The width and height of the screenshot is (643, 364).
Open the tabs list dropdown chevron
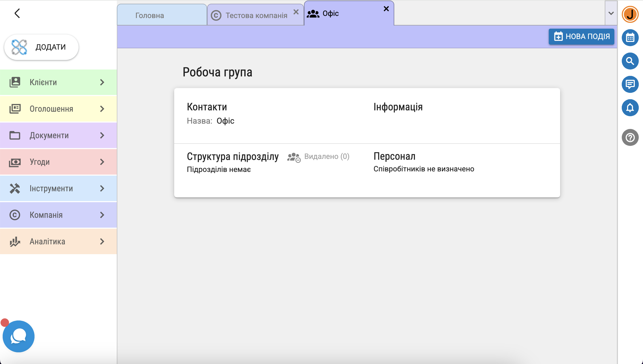(611, 13)
